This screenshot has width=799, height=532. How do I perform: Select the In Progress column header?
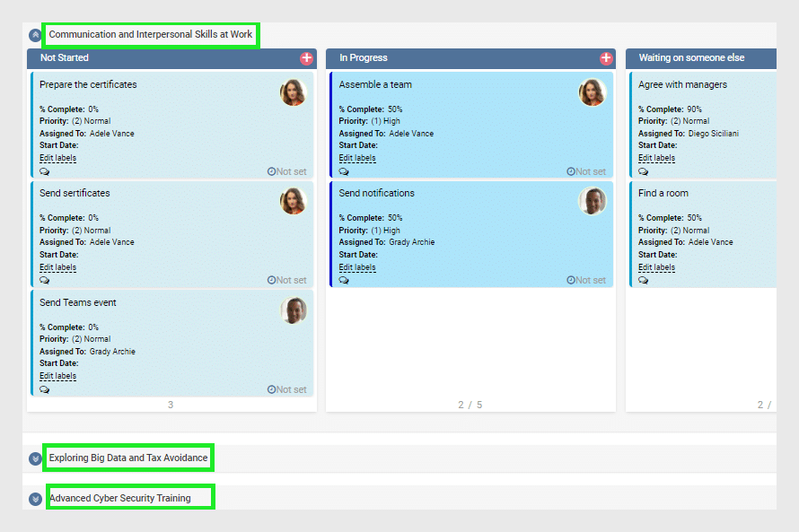[x=470, y=58]
